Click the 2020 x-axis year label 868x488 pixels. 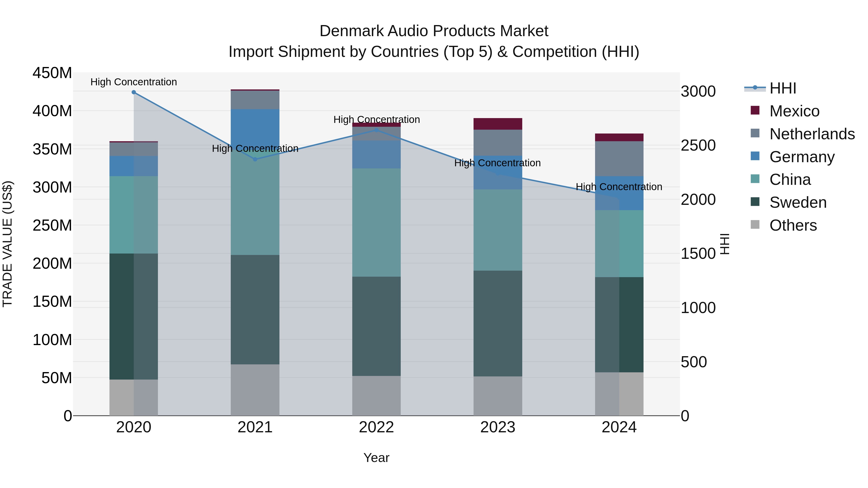[134, 427]
